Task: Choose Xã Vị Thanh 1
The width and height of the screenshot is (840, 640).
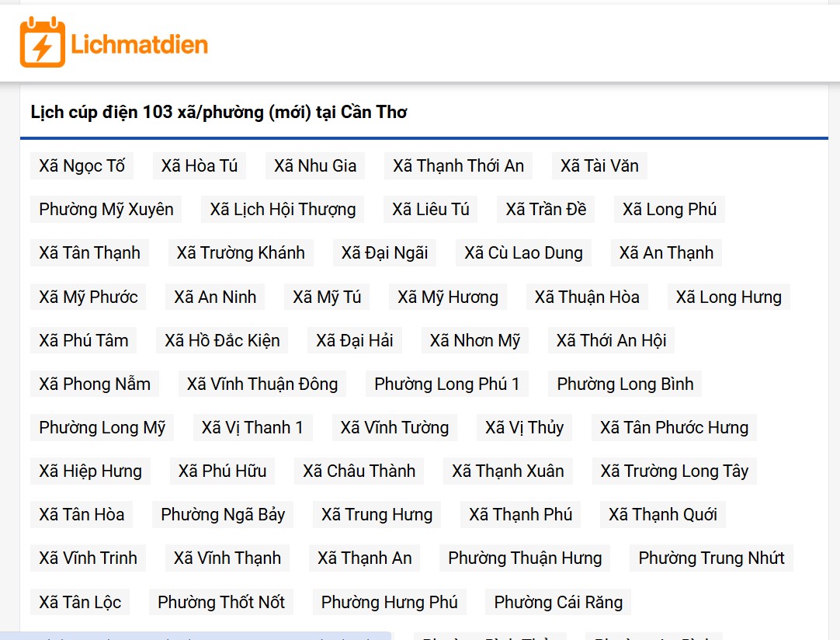Action: point(252,427)
